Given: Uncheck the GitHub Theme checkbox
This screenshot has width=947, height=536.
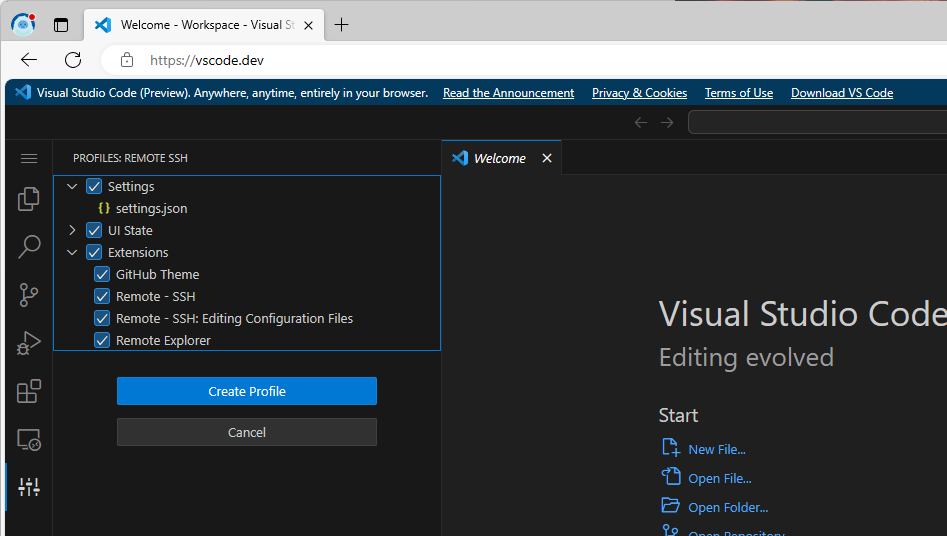Looking at the screenshot, I should [102, 274].
